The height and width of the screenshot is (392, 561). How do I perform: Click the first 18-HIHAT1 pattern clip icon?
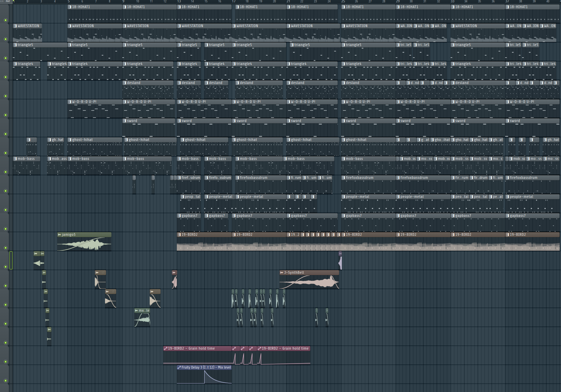click(x=70, y=7)
